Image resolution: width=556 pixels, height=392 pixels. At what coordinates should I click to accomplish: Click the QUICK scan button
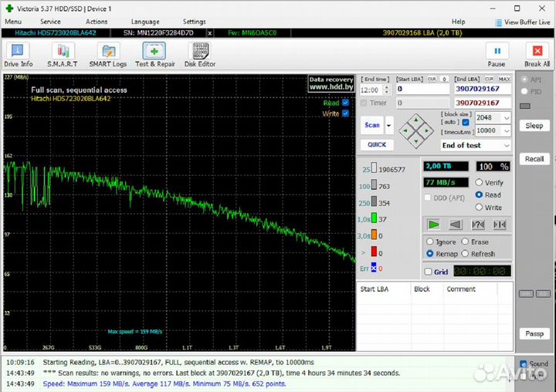click(x=377, y=144)
